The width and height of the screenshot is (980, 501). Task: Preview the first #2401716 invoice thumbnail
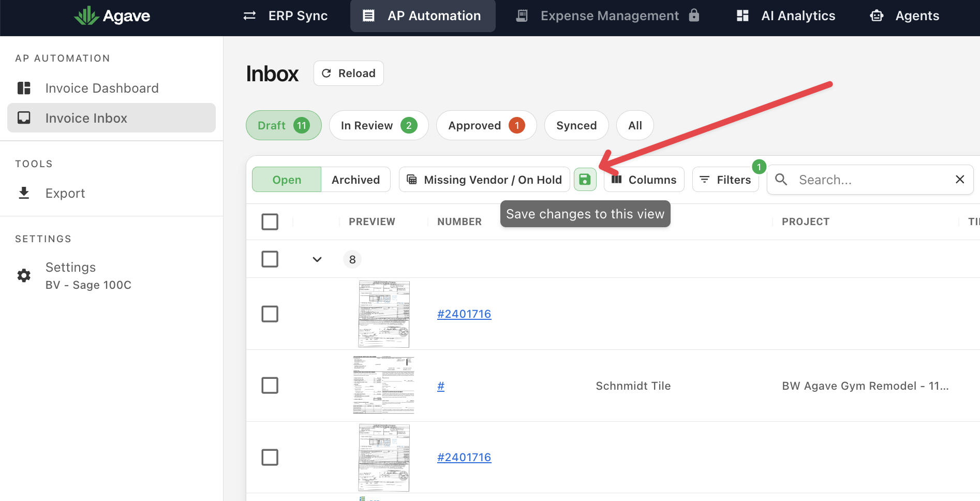click(x=384, y=314)
